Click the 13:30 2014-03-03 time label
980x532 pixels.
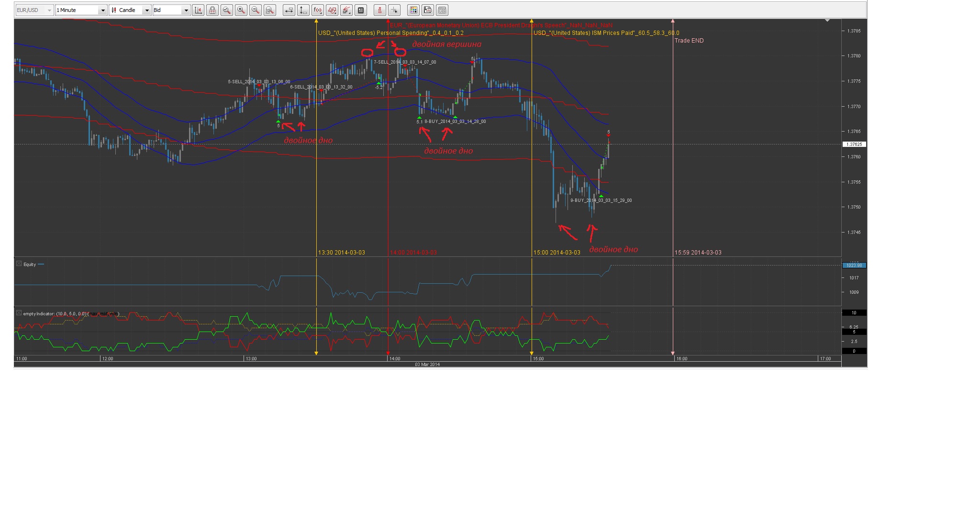[x=342, y=252]
